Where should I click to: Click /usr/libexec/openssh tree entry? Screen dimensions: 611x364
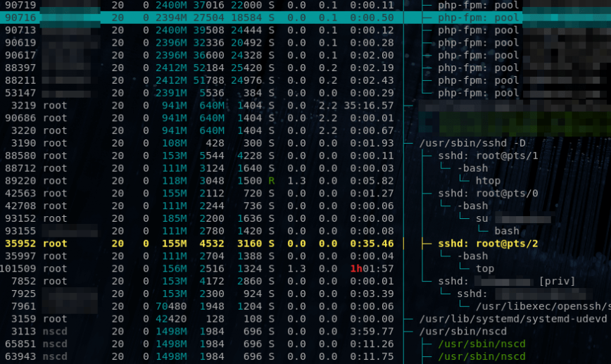click(543, 306)
